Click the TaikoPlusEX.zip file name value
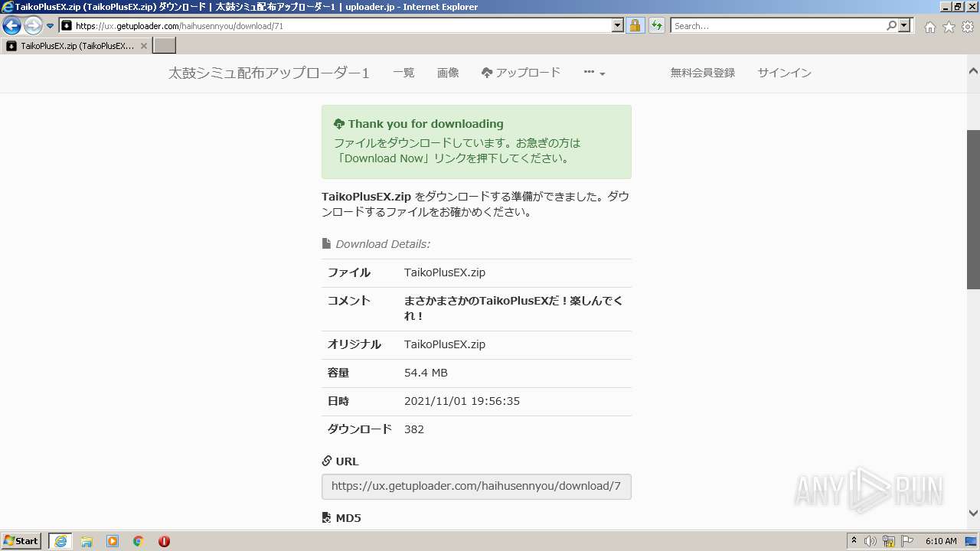980x551 pixels. point(445,272)
